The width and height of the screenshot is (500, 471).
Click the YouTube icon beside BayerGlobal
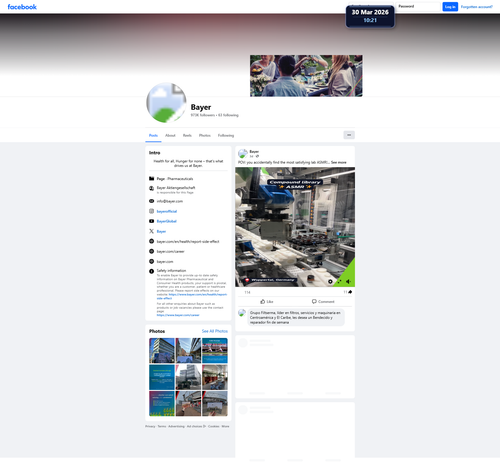(151, 221)
